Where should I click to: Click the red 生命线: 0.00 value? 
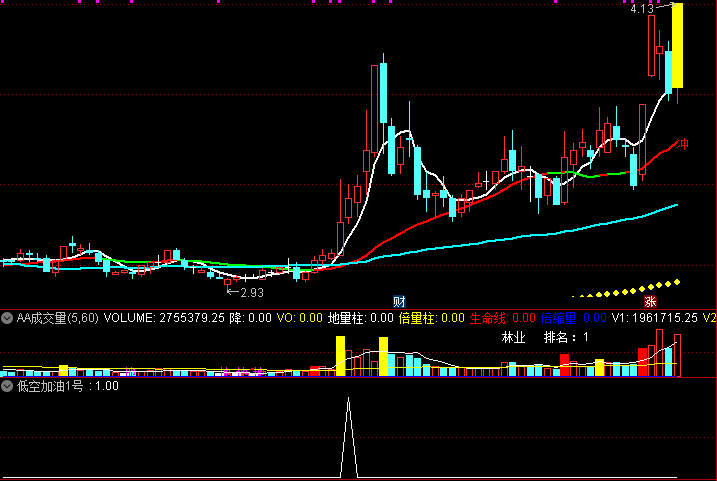click(x=503, y=318)
